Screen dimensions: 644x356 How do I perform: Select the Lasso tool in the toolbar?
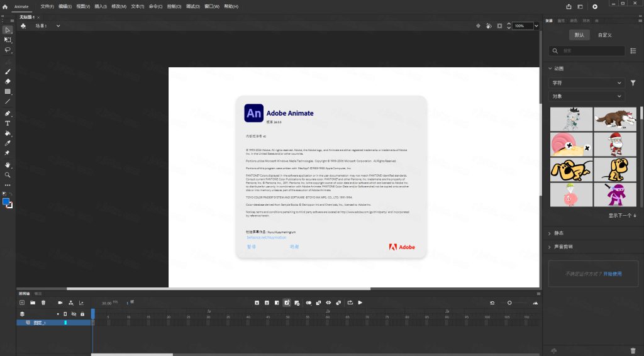click(x=8, y=50)
